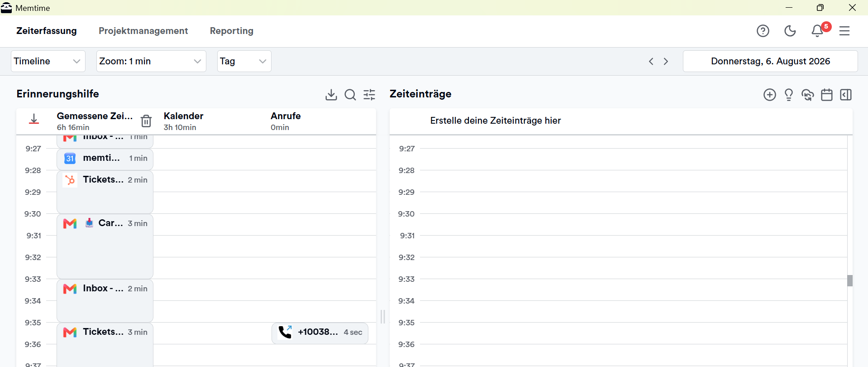Add a new time entry with plus icon
This screenshot has height=367, width=868.
click(x=770, y=95)
